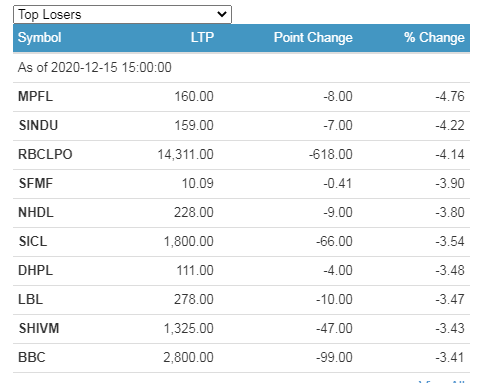
Task: Sort by LTP column header
Action: click(x=202, y=37)
